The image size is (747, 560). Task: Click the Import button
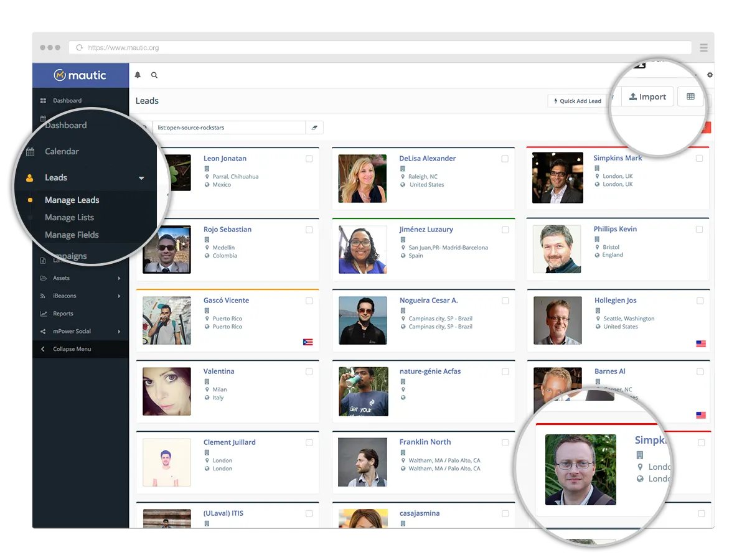[647, 96]
